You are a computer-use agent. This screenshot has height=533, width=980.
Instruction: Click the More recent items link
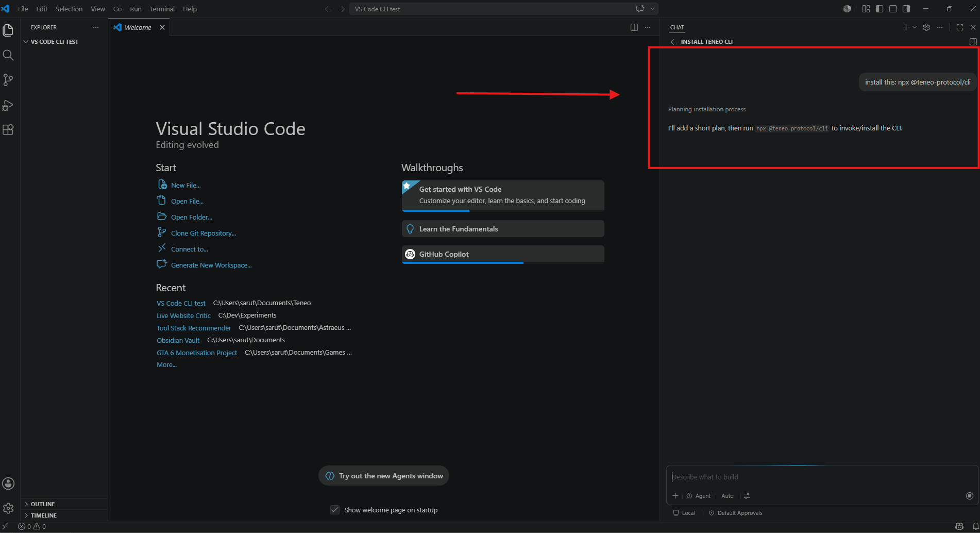[x=166, y=364]
